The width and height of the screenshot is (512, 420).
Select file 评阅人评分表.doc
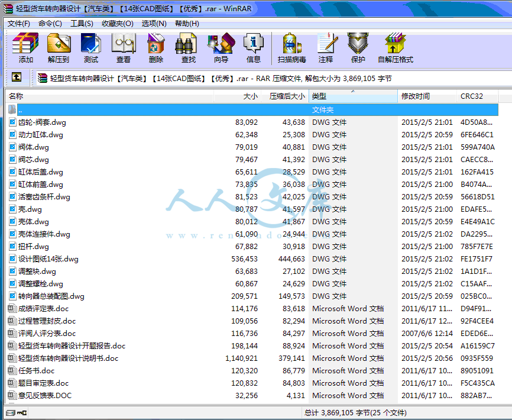pyautogui.click(x=47, y=334)
